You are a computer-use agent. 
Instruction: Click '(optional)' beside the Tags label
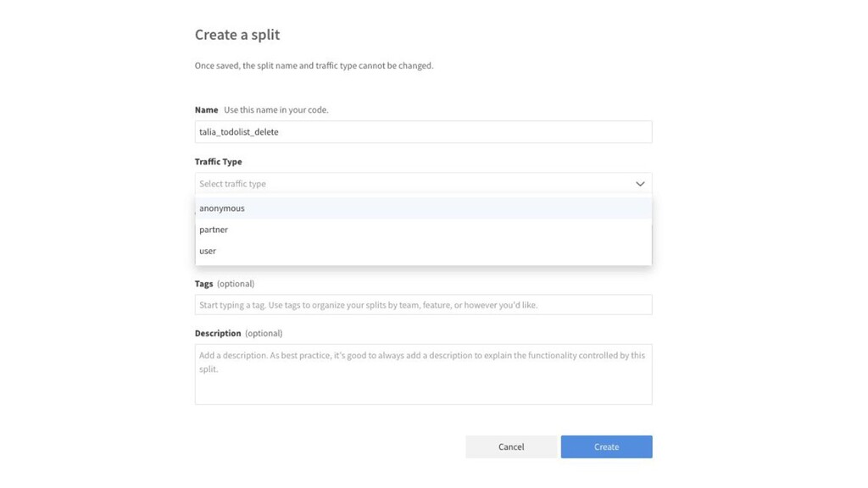click(236, 284)
